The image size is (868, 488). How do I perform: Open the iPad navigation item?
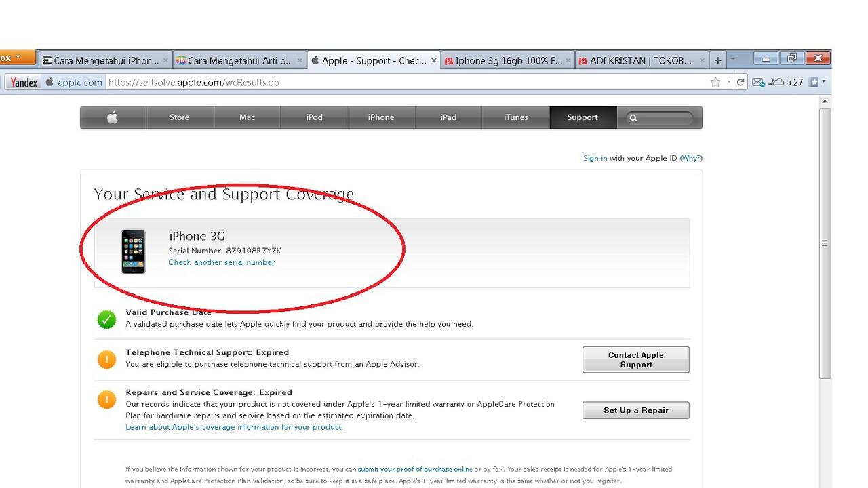[x=448, y=117]
